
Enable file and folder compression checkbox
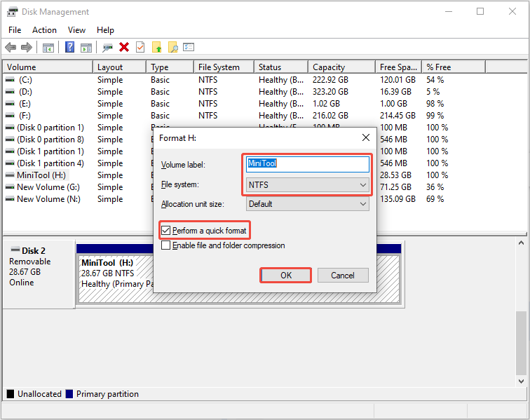click(x=165, y=245)
